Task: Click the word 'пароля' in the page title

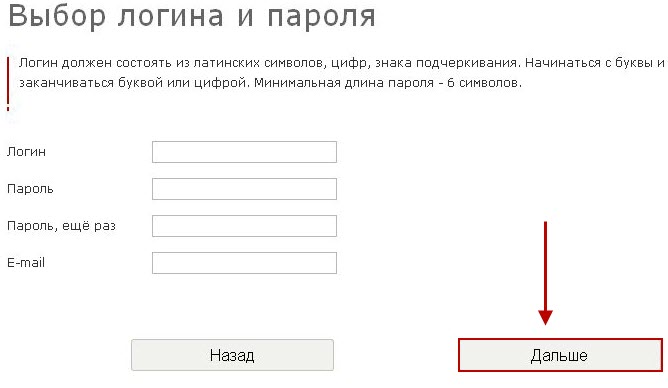Action: point(322,18)
